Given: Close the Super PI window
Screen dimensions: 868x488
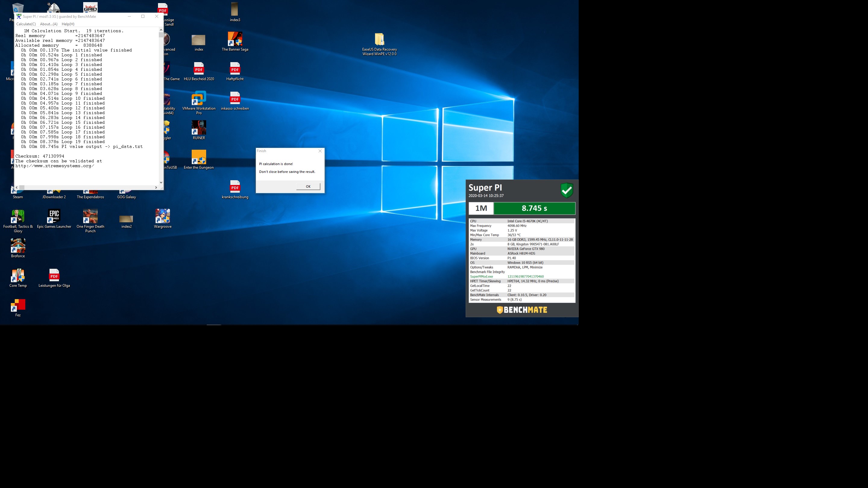Looking at the screenshot, I should click(157, 16).
